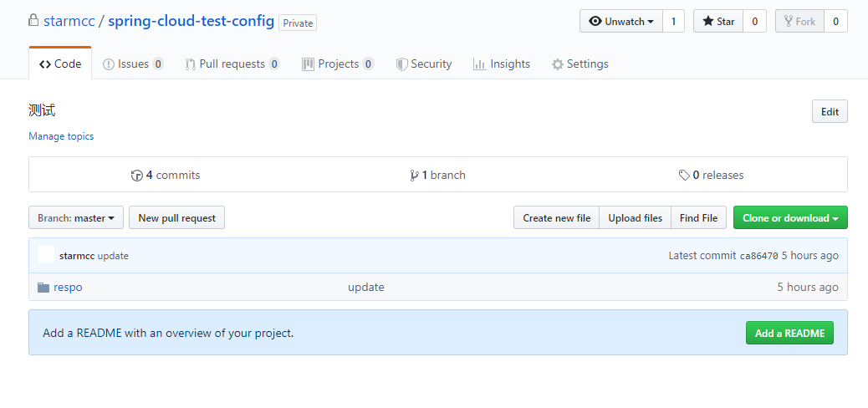Expand the Branch: master selector
This screenshot has height=408, width=868.
click(76, 217)
